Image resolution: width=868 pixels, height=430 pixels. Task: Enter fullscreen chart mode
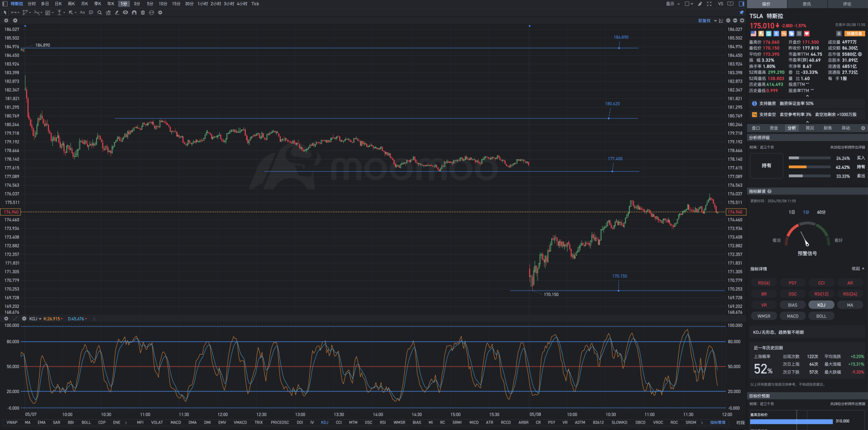pos(709,4)
